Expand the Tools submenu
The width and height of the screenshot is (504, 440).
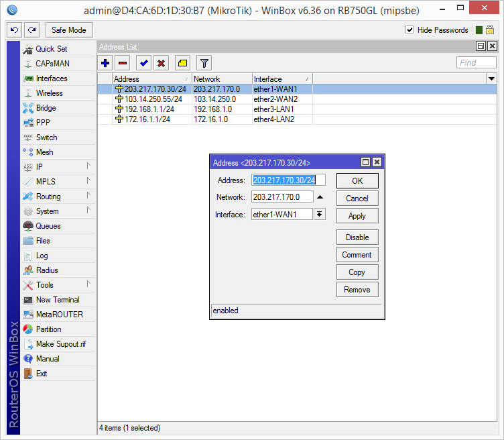59,285
